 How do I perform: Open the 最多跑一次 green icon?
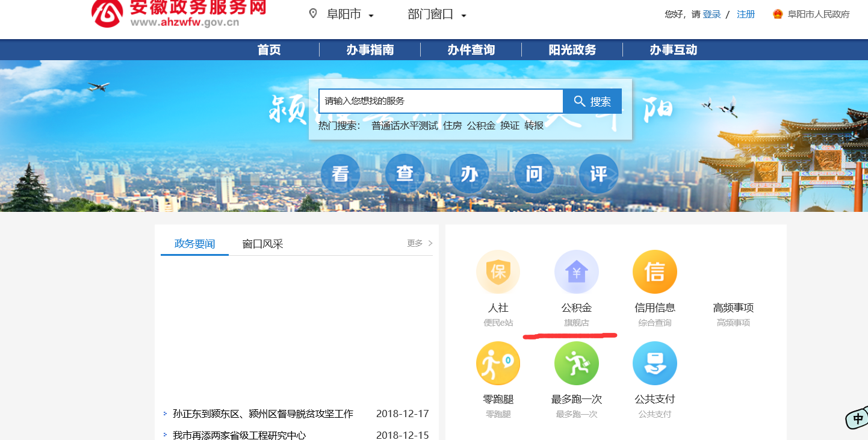click(x=576, y=364)
